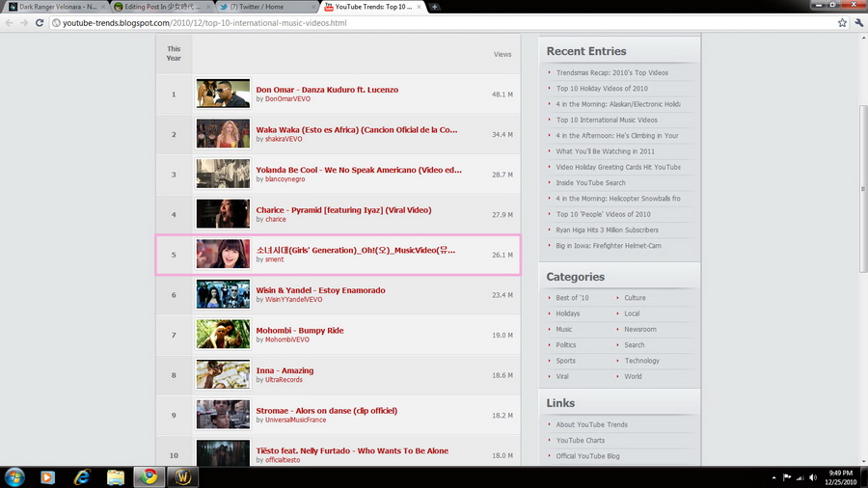Go back with the browser back arrow
The width and height of the screenshot is (868, 488).
click(x=9, y=23)
